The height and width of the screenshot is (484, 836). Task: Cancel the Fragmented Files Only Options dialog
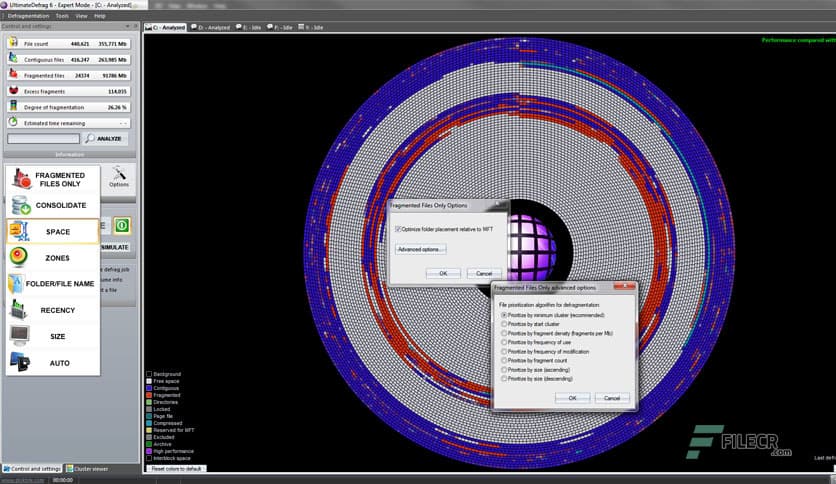coord(484,273)
